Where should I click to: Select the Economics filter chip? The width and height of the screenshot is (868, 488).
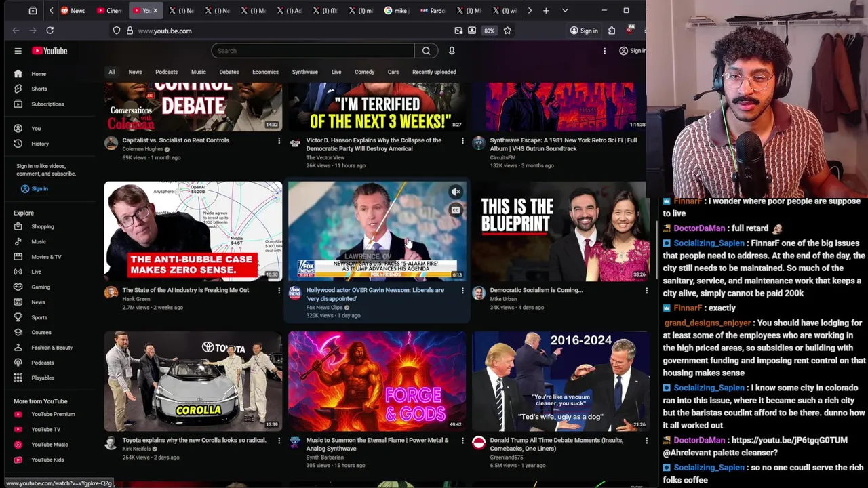pos(265,72)
